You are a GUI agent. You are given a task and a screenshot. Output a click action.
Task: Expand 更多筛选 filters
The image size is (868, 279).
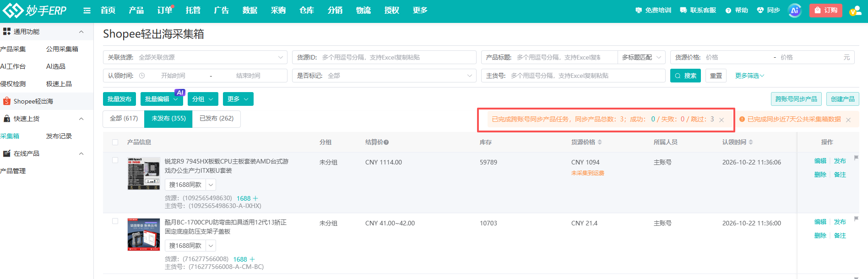(x=749, y=76)
